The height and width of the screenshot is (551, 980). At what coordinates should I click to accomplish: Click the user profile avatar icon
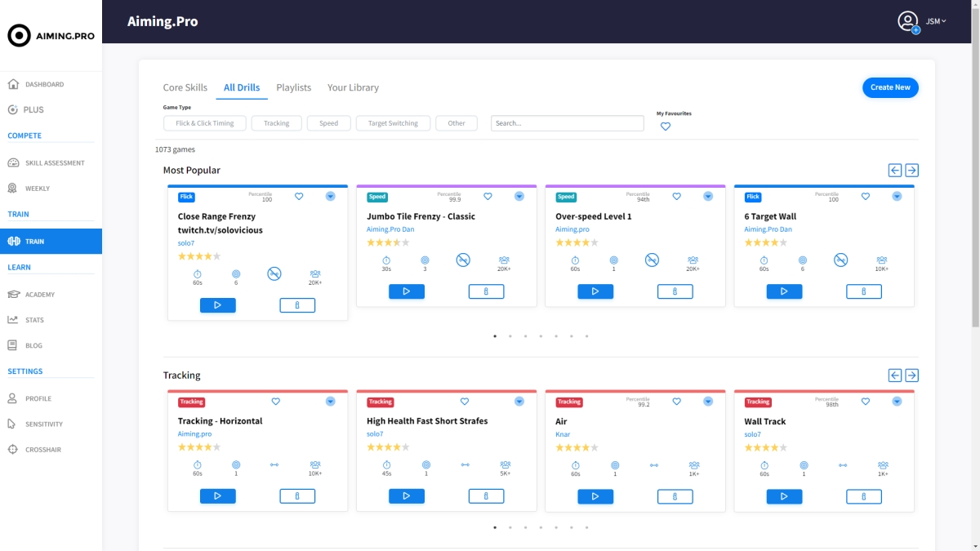click(x=907, y=21)
